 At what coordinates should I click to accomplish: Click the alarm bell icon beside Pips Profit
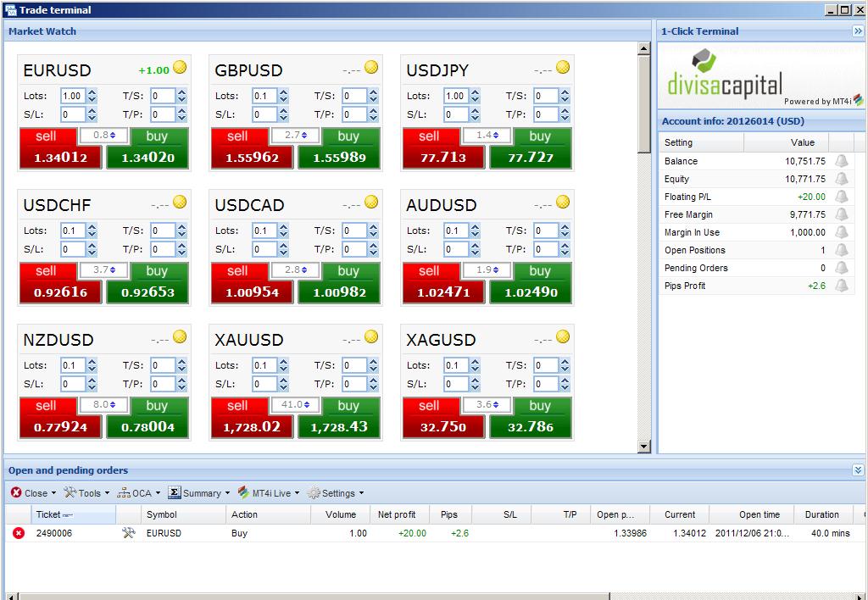(x=842, y=286)
